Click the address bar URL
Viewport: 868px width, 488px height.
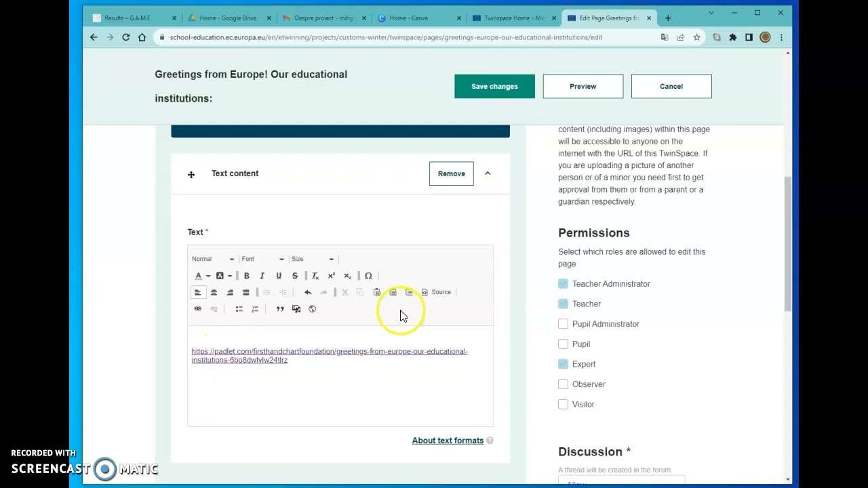point(386,37)
